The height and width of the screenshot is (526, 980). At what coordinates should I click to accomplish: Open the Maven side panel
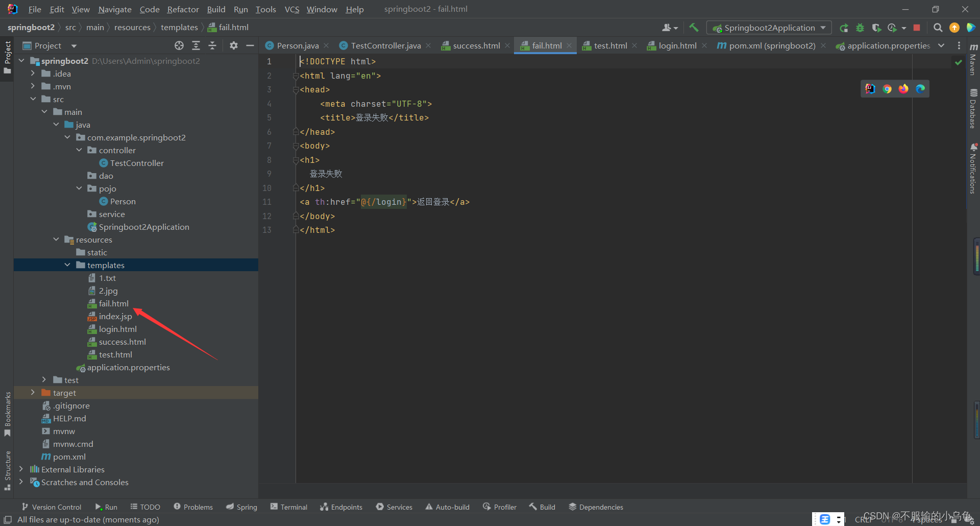click(973, 59)
